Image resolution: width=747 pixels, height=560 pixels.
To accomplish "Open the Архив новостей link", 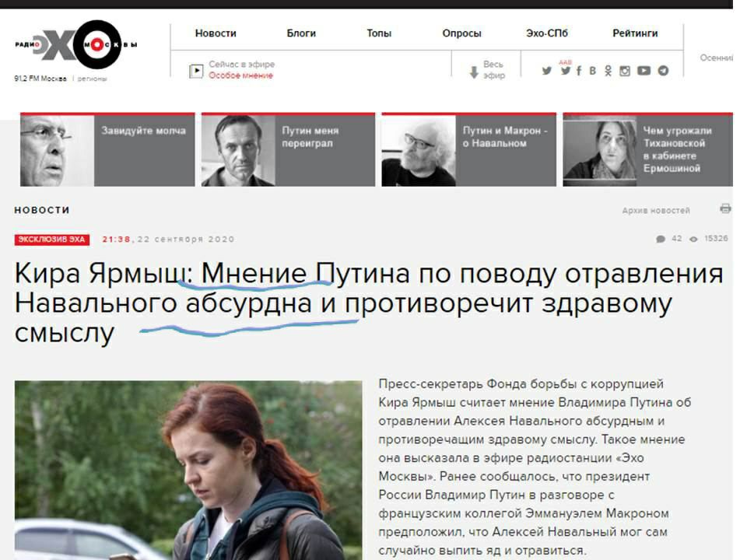I will (655, 211).
